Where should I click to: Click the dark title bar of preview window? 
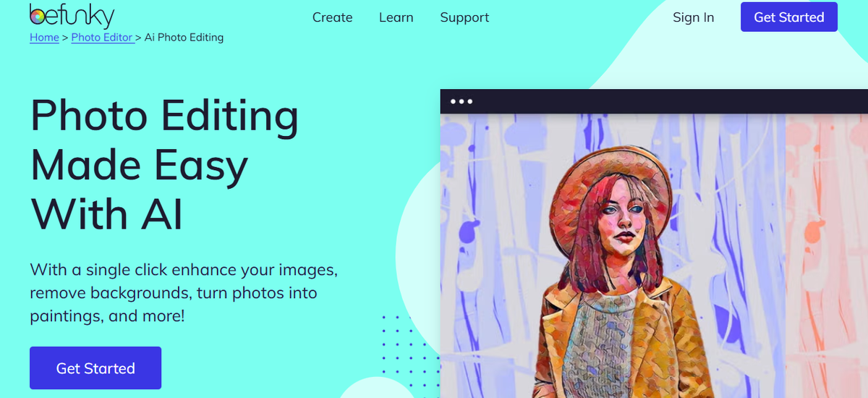click(x=654, y=101)
